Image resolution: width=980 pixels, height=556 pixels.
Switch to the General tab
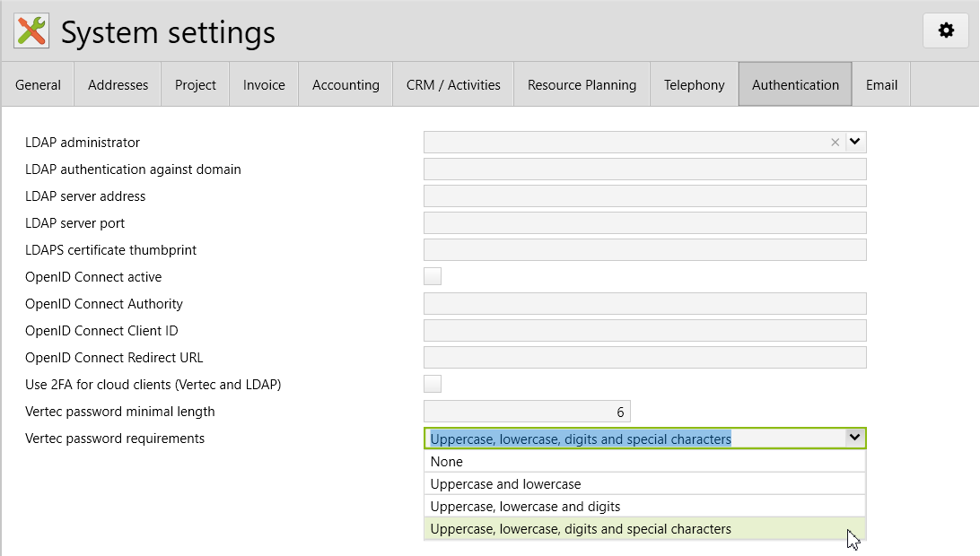(x=38, y=85)
